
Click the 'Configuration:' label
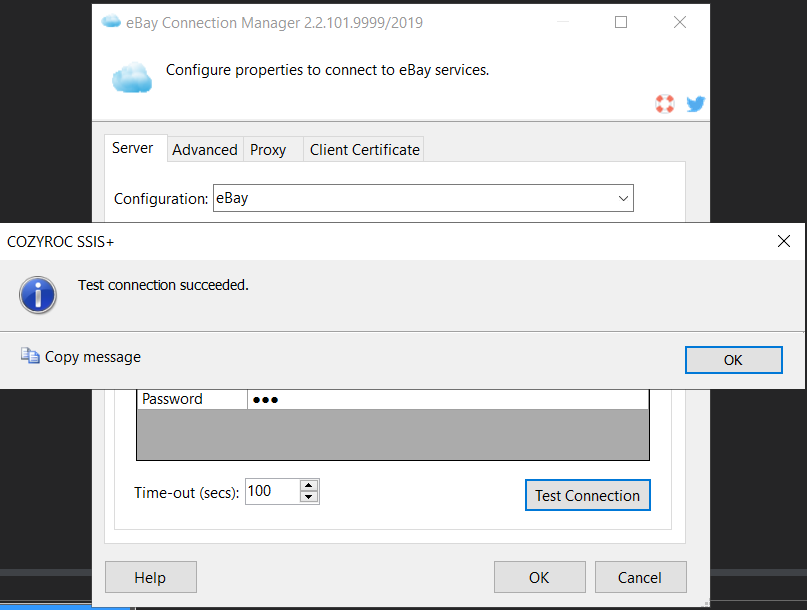click(x=161, y=199)
